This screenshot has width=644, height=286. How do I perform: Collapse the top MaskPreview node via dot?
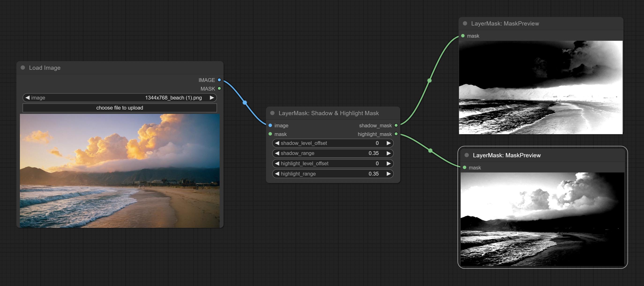(465, 23)
